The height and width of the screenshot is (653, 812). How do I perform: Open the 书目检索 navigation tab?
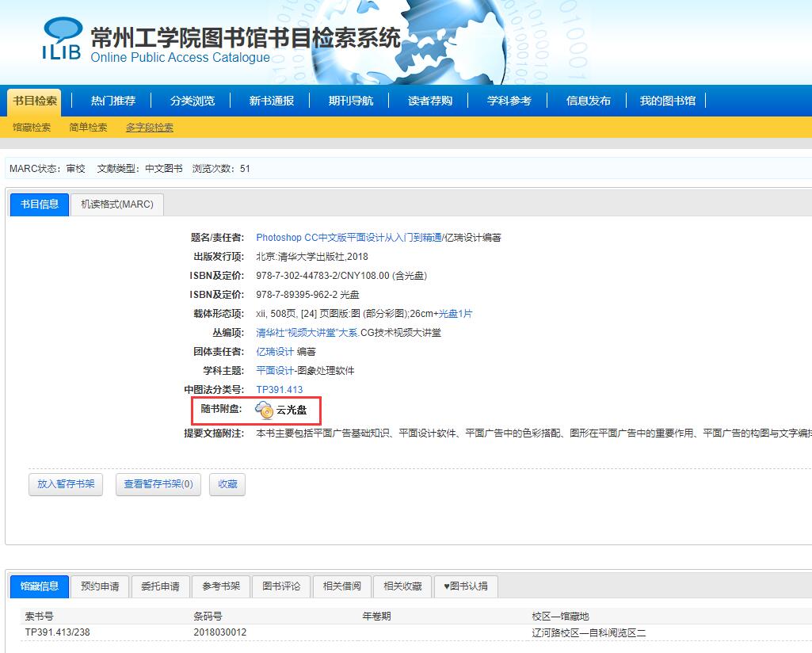pos(35,101)
